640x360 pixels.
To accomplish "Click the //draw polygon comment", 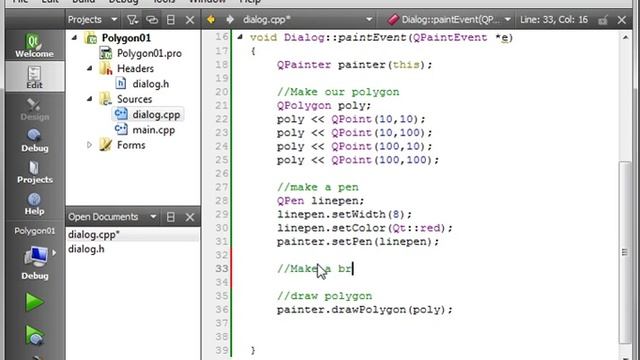I will point(324,296).
